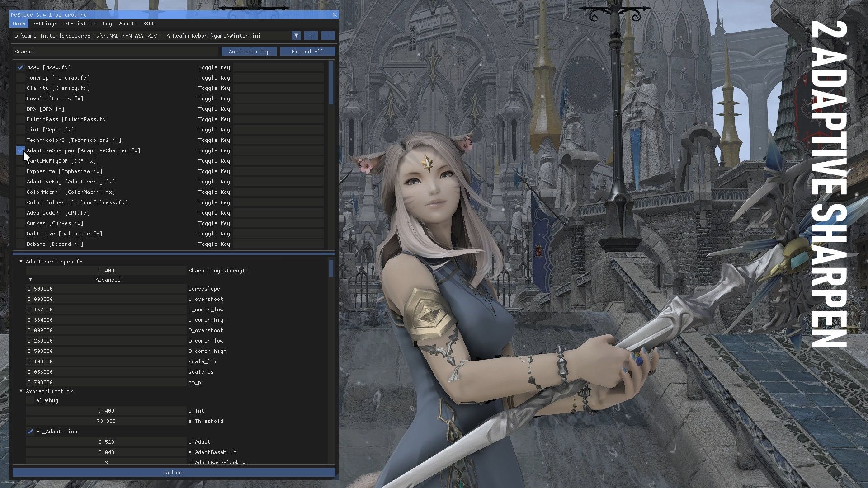Screen dimensions: 868x488
Task: Add a new preset with plus button
Action: point(311,36)
